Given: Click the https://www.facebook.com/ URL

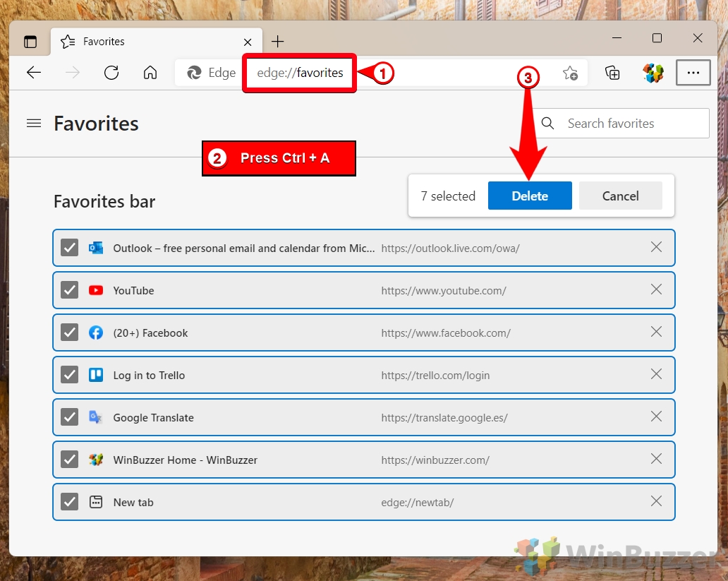Looking at the screenshot, I should (446, 333).
